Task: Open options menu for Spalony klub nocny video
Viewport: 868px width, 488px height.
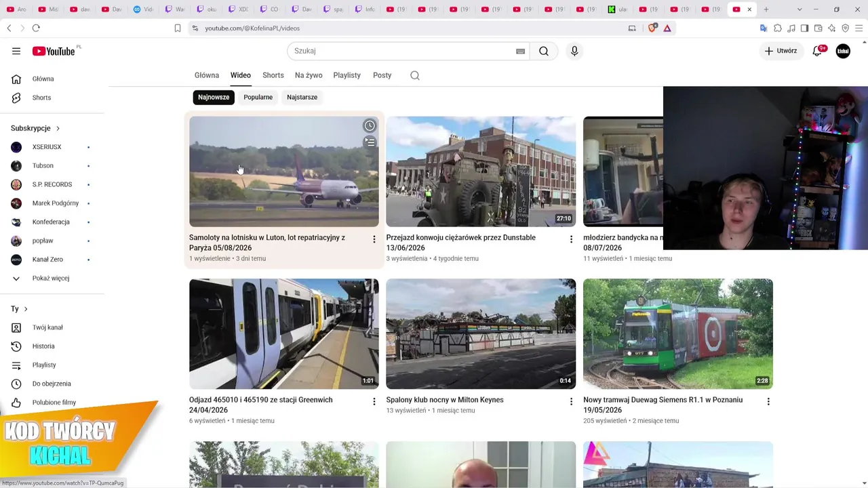Action: [x=571, y=402]
